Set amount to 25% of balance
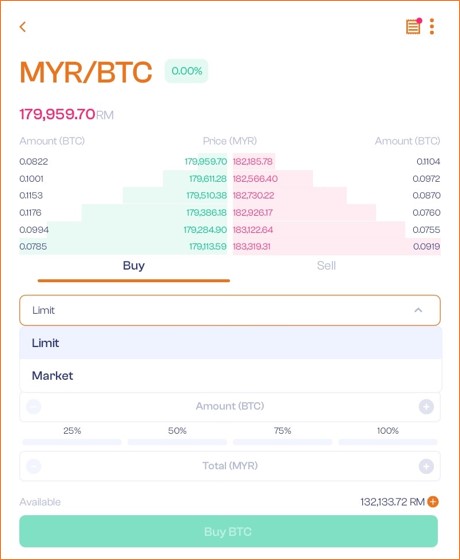 [72, 435]
